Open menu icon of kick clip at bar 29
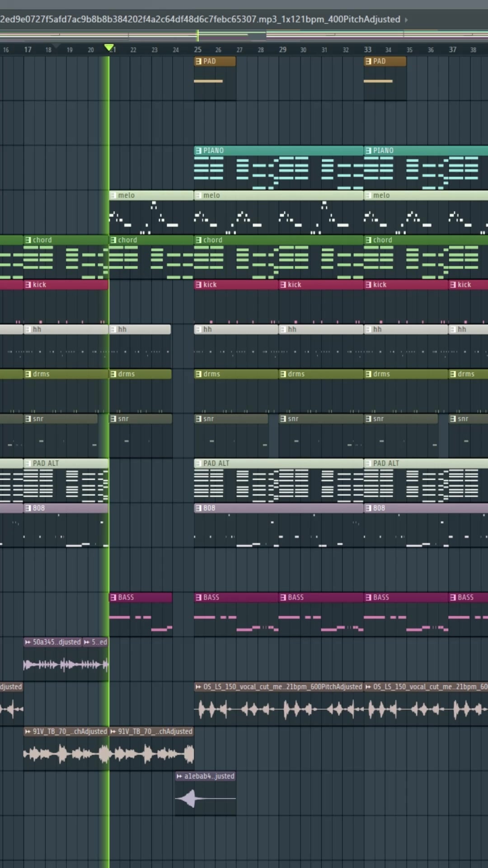 point(283,285)
